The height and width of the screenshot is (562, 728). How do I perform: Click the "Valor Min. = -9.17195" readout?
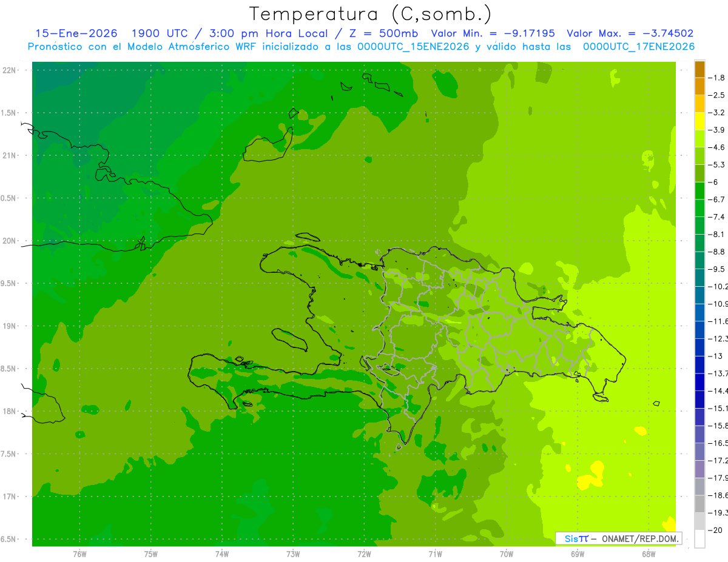[493, 33]
